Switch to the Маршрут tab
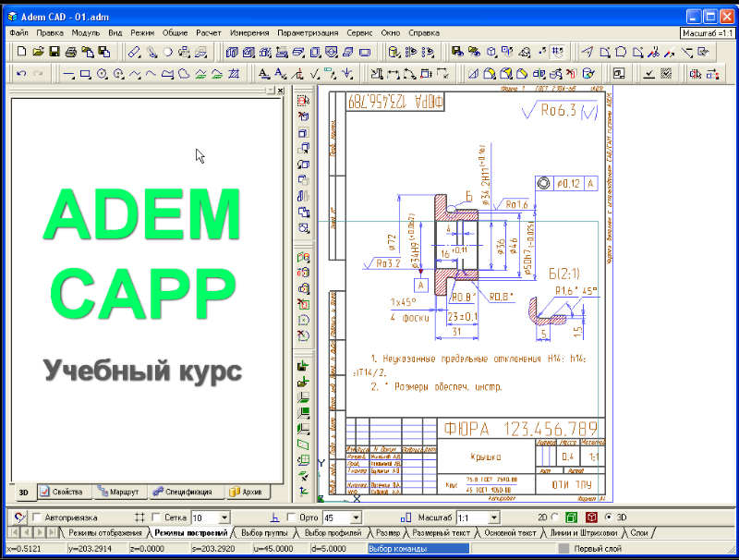 (118, 492)
